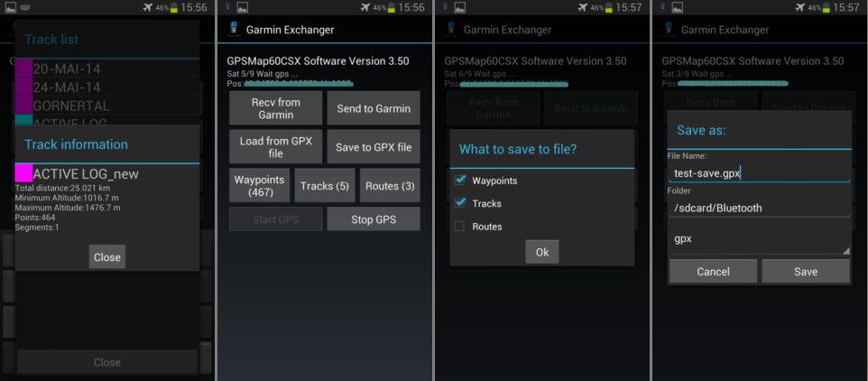Tap the 'Minimum Altitude:1016.7 m' line
The height and width of the screenshot is (381, 868).
(67, 198)
